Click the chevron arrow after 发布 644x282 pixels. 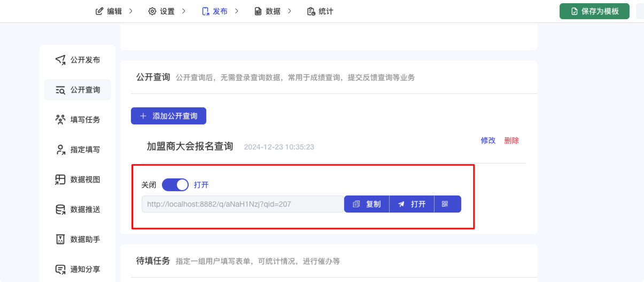pos(237,11)
